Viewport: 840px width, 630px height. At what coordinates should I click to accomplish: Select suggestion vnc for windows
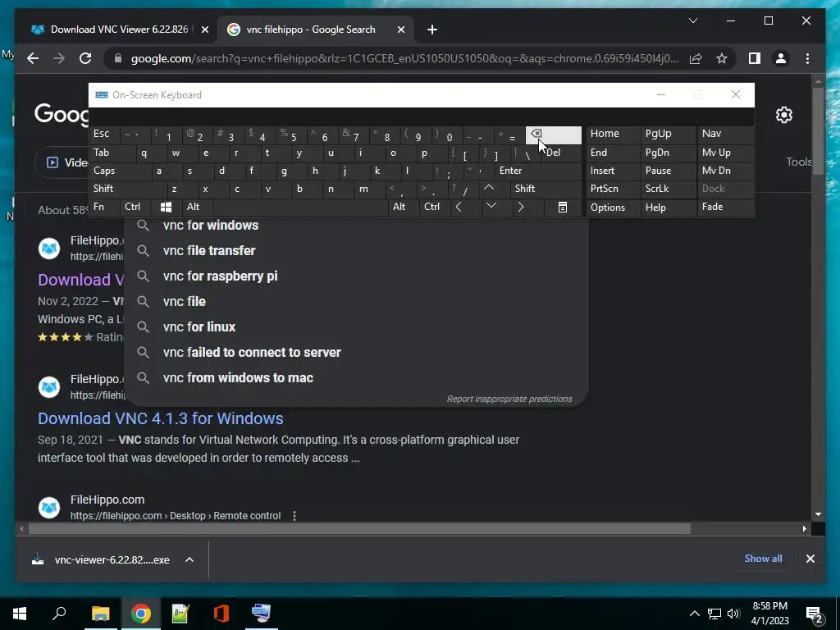click(x=356, y=225)
